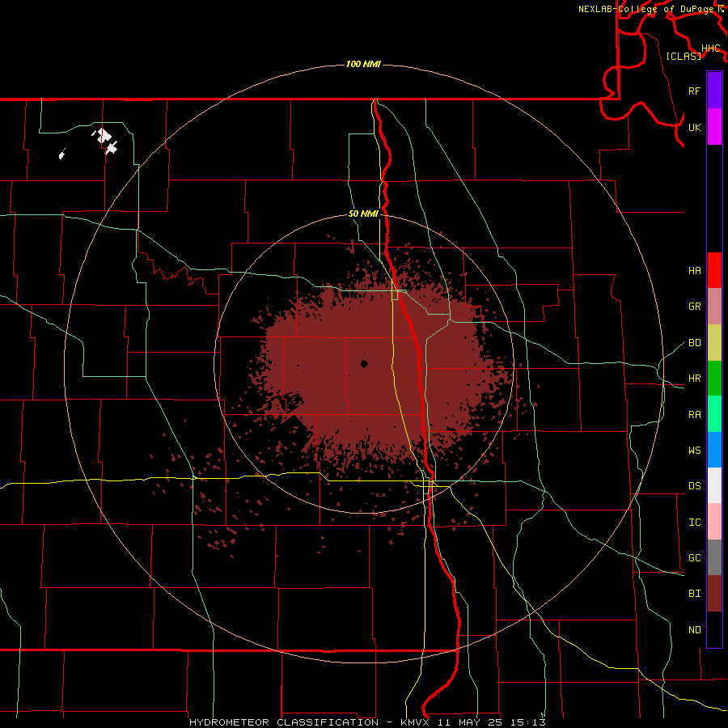Image resolution: width=728 pixels, height=728 pixels.
Task: Click the KMVX station identifier text
Action: pos(415,722)
